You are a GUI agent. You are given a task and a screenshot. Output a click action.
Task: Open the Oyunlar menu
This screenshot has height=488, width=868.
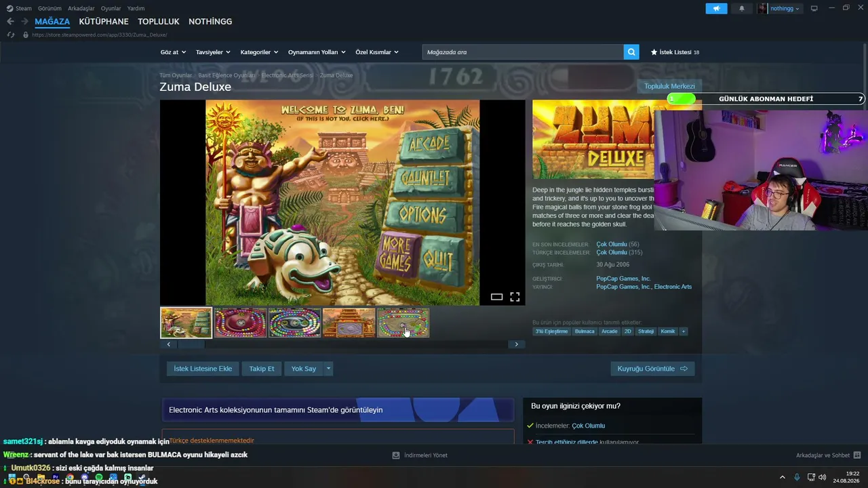point(111,8)
